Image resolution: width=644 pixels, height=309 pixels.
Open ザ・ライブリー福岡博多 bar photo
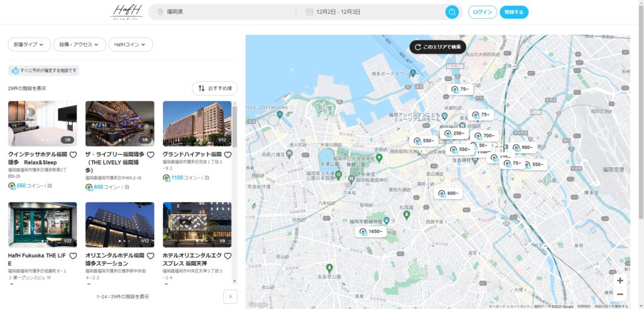click(x=120, y=124)
